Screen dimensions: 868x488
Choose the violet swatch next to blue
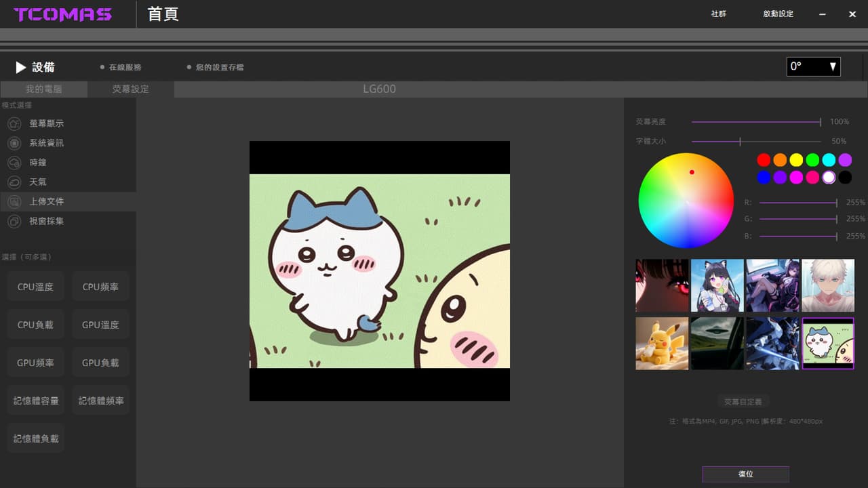pyautogui.click(x=780, y=178)
